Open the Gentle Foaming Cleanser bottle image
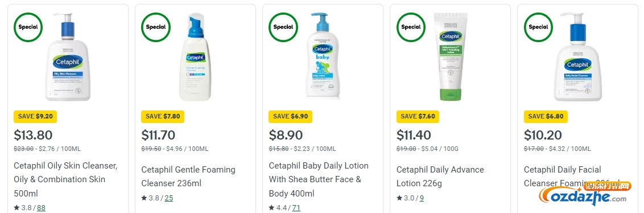 click(x=196, y=57)
